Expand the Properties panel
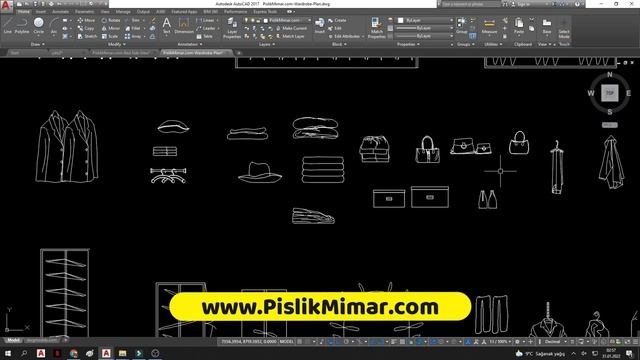Screen dimensions: 640x360 coord(408,44)
